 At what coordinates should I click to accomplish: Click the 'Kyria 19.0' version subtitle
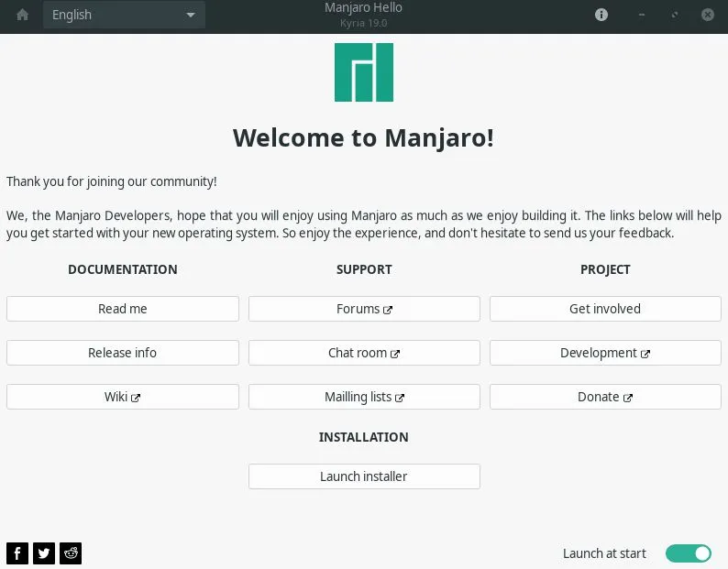(363, 23)
